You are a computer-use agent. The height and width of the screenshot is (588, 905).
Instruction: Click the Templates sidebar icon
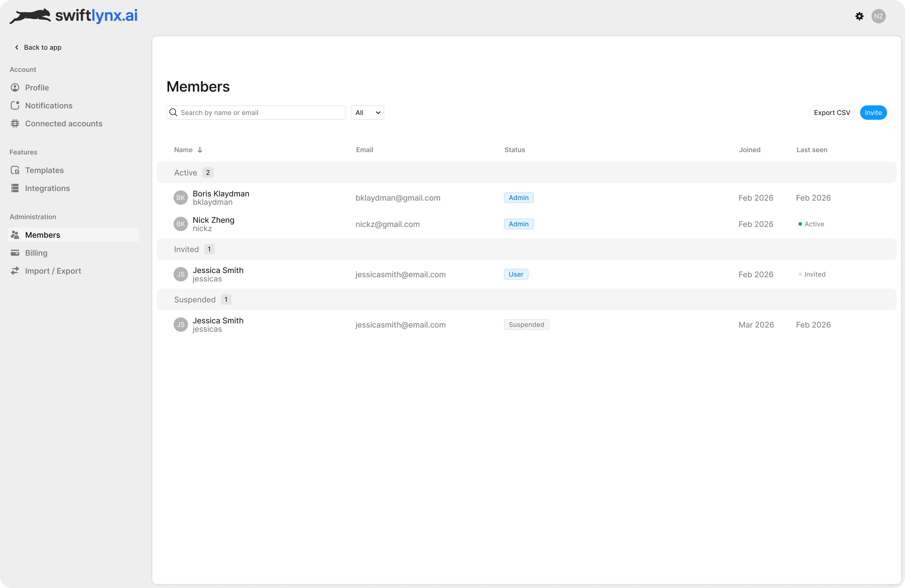pyautogui.click(x=15, y=170)
